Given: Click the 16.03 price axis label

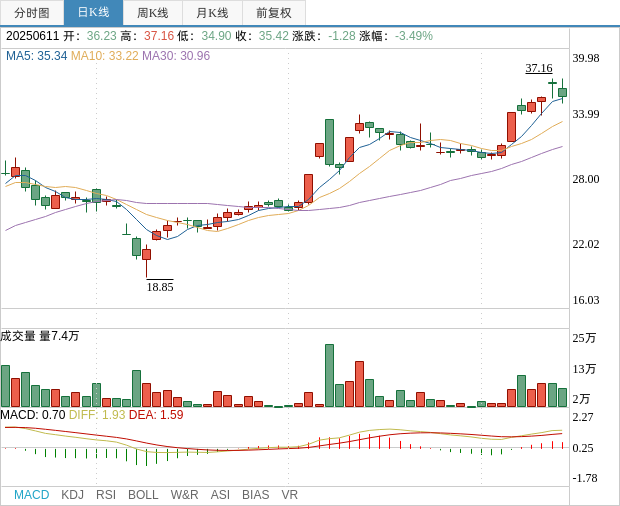Looking at the screenshot, I should pyautogui.click(x=586, y=300).
